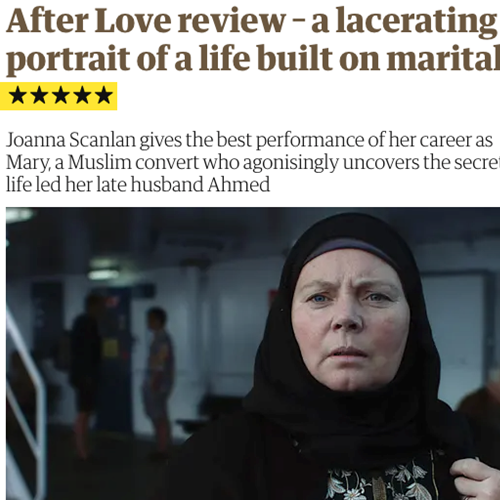Select the name 'Joanna Scanlan' in the standfirst

click(x=71, y=140)
